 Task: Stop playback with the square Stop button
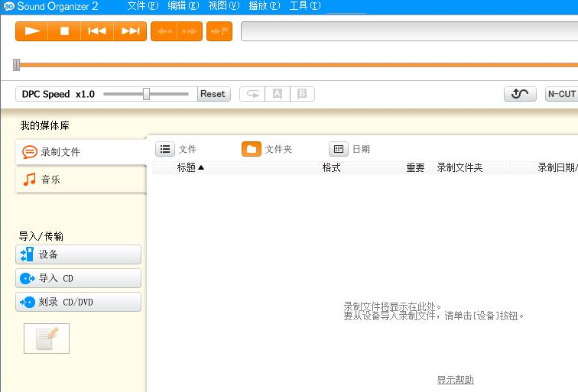click(64, 31)
